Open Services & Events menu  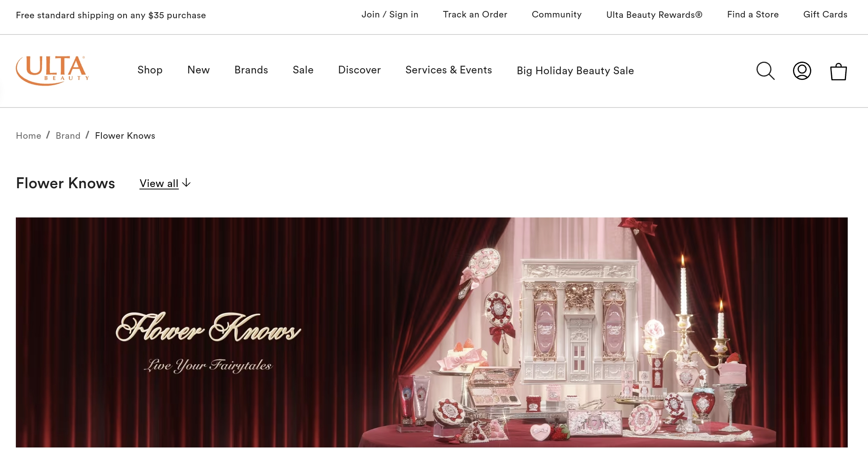(448, 70)
